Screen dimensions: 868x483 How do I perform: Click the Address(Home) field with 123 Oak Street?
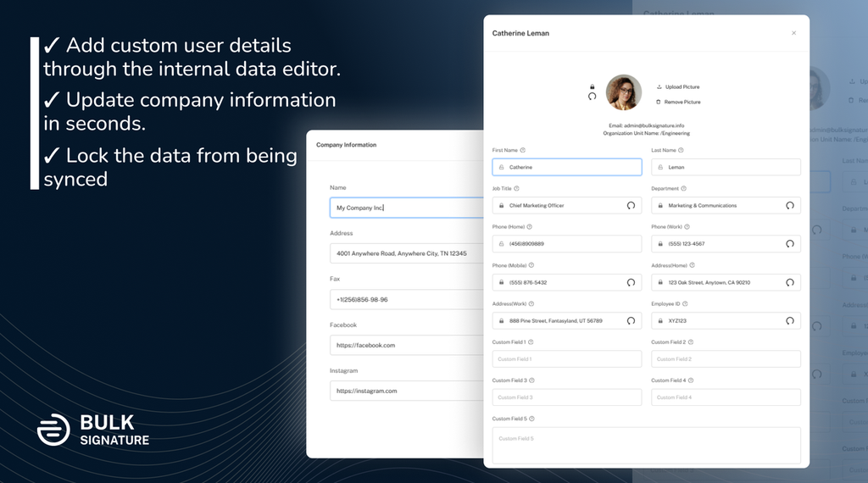click(x=726, y=282)
